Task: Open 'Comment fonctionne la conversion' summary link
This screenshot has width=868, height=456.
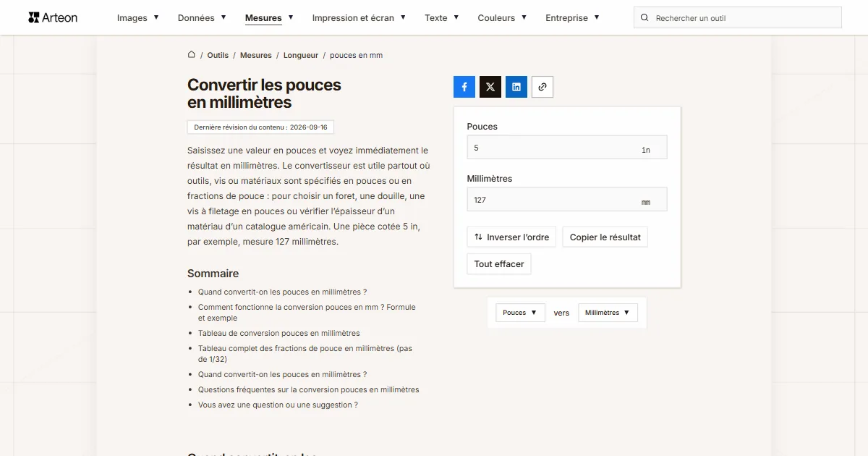Action: pos(307,313)
